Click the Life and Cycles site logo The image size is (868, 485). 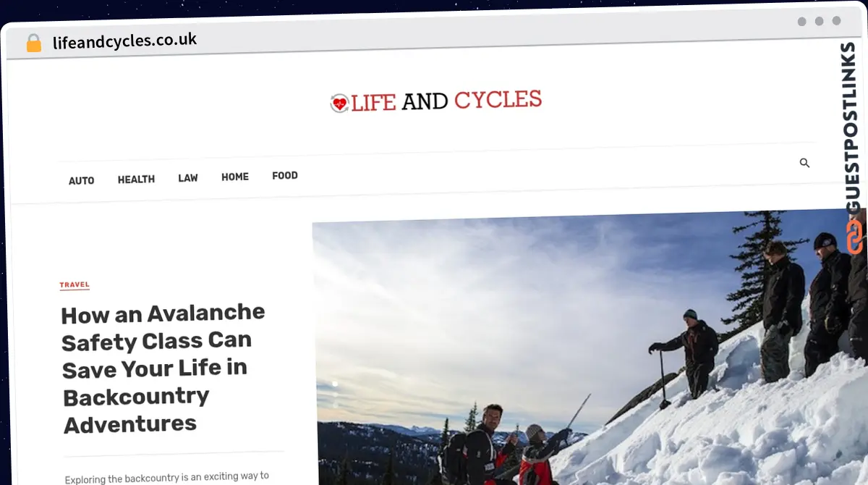[436, 101]
